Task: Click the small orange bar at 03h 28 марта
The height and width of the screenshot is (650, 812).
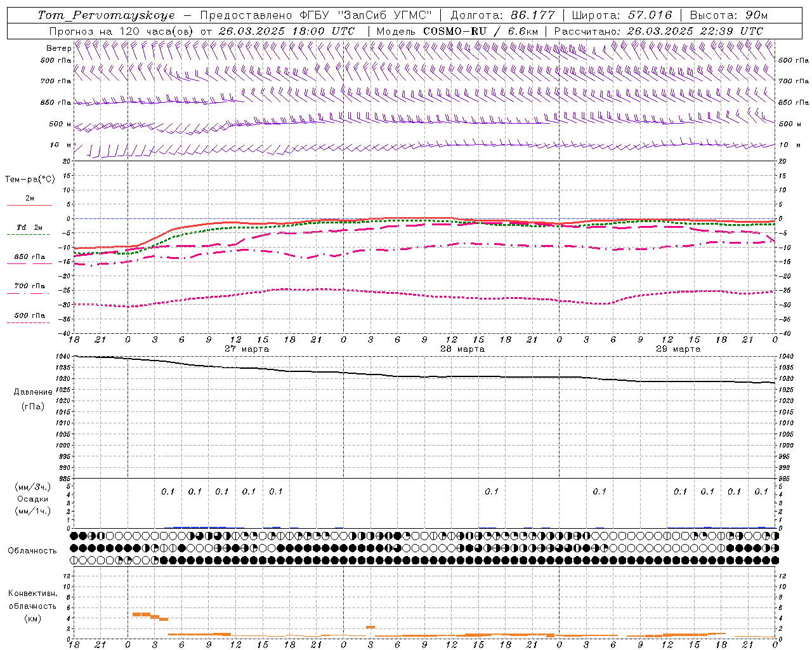Action: (x=370, y=627)
